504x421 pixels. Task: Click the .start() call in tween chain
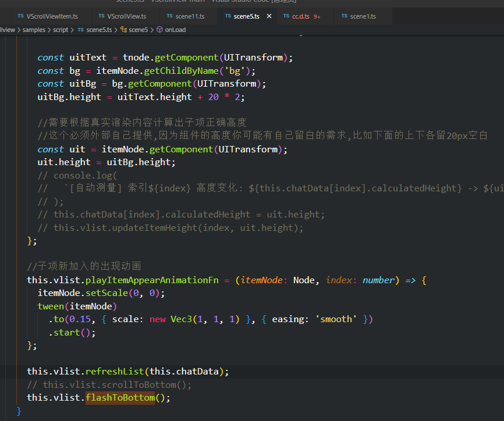click(x=72, y=333)
